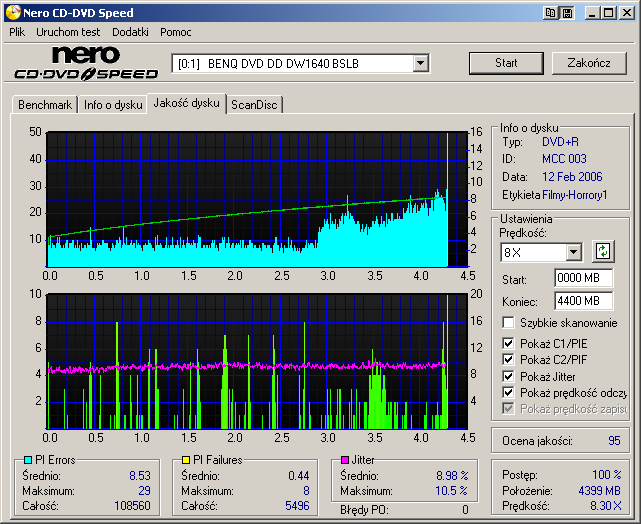Click the green refresh speed icon
The width and height of the screenshot is (641, 524).
(603, 251)
